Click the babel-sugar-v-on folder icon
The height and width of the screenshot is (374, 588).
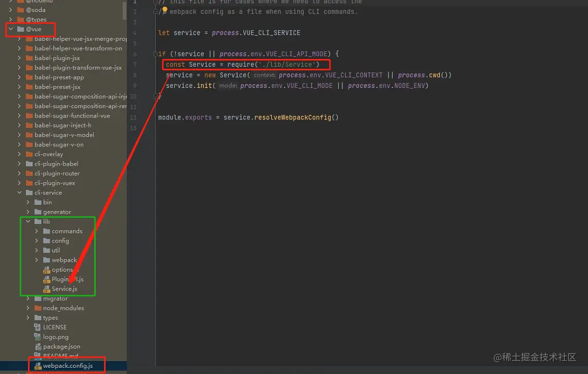(x=30, y=145)
